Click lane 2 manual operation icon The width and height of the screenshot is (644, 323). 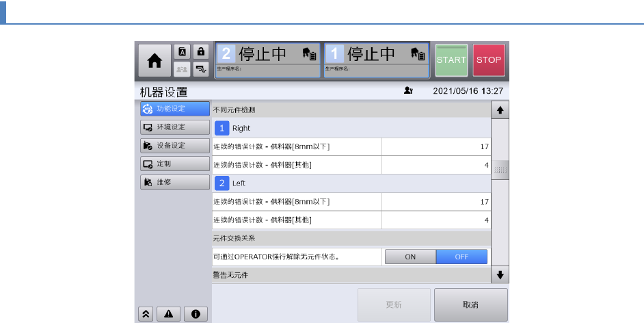click(x=309, y=54)
